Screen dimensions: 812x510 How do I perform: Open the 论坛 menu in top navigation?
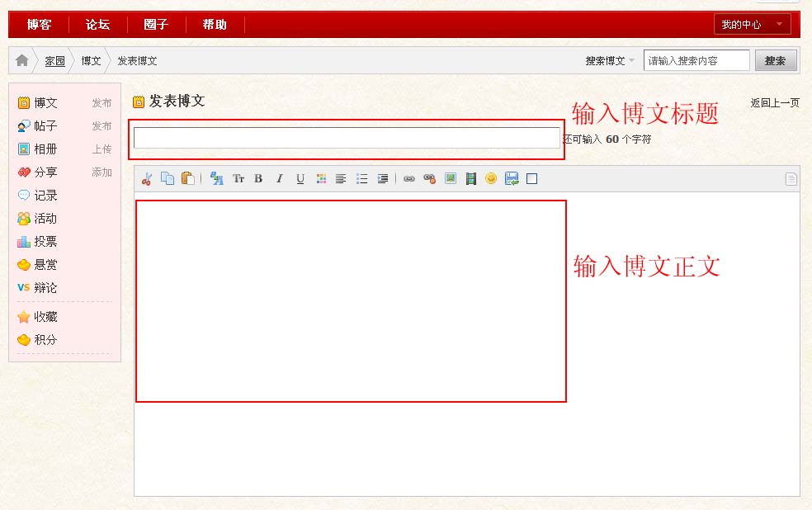pyautogui.click(x=97, y=25)
